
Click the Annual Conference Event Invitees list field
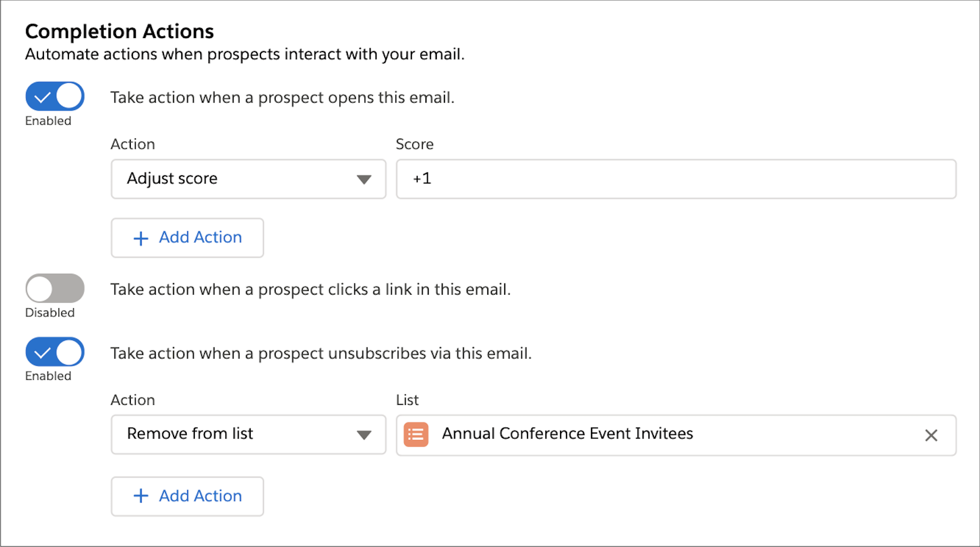pos(676,435)
